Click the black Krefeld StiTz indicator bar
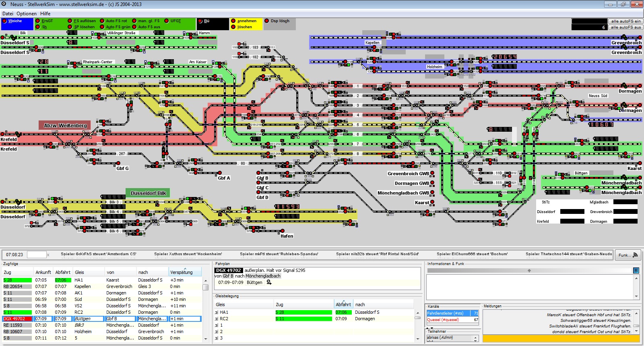644x346 pixels. (572, 221)
